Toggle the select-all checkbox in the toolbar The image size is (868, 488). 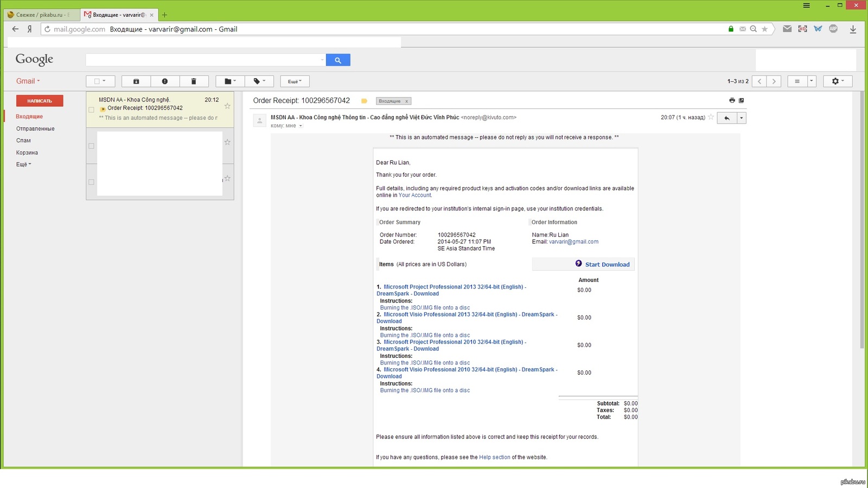tap(97, 81)
